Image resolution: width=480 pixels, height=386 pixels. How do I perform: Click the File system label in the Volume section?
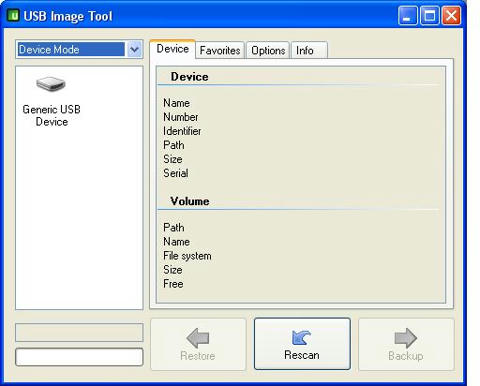(x=187, y=256)
